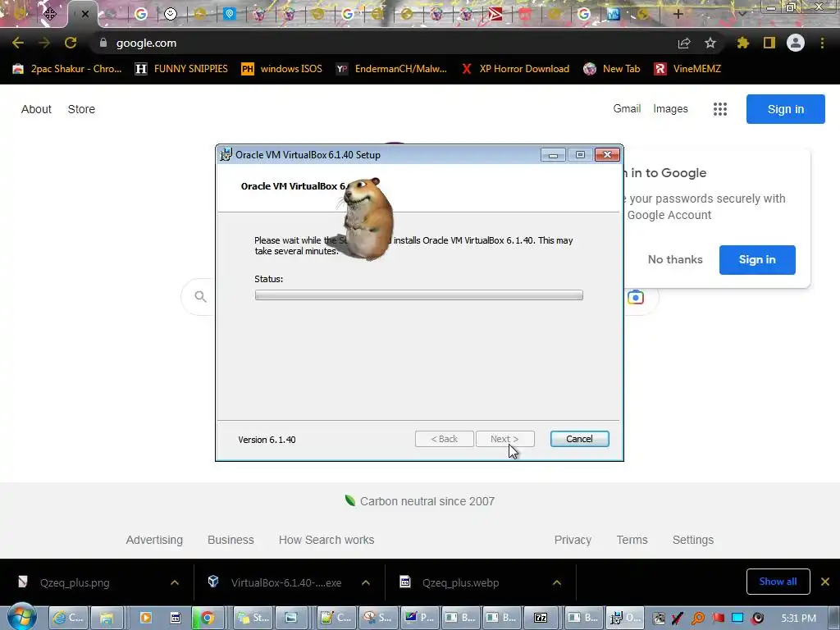Open the 7z taskbar item
Viewport: 840px width, 630px height.
[x=541, y=618]
